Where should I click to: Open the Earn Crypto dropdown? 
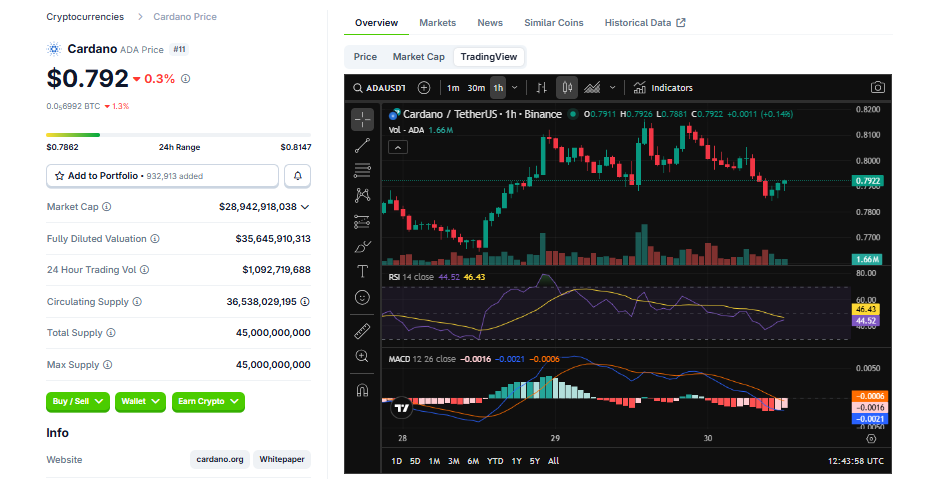208,402
